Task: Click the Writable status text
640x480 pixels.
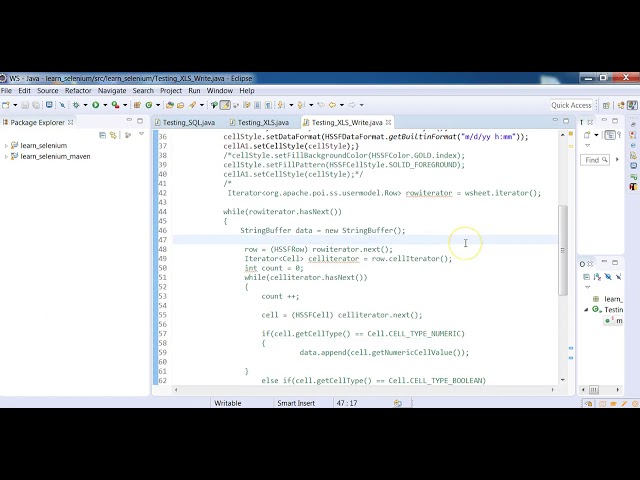Action: pyautogui.click(x=228, y=403)
